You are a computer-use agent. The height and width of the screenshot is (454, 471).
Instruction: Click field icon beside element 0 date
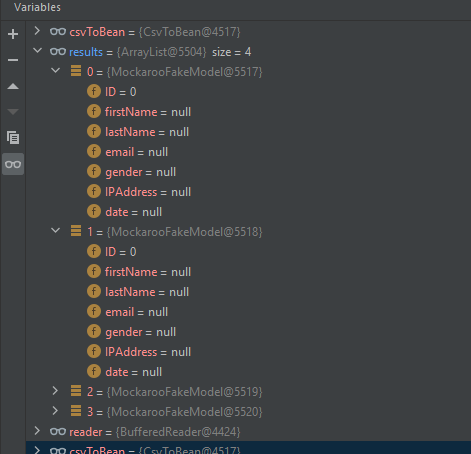click(x=94, y=211)
